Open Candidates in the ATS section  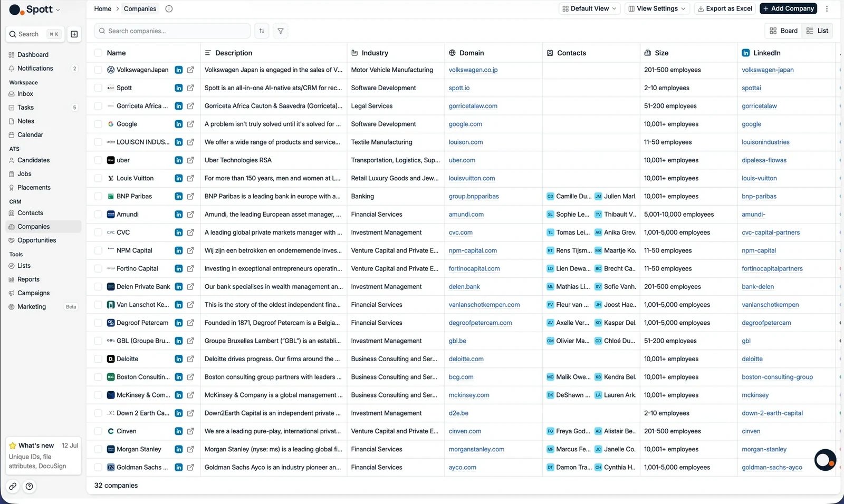[43, 160]
